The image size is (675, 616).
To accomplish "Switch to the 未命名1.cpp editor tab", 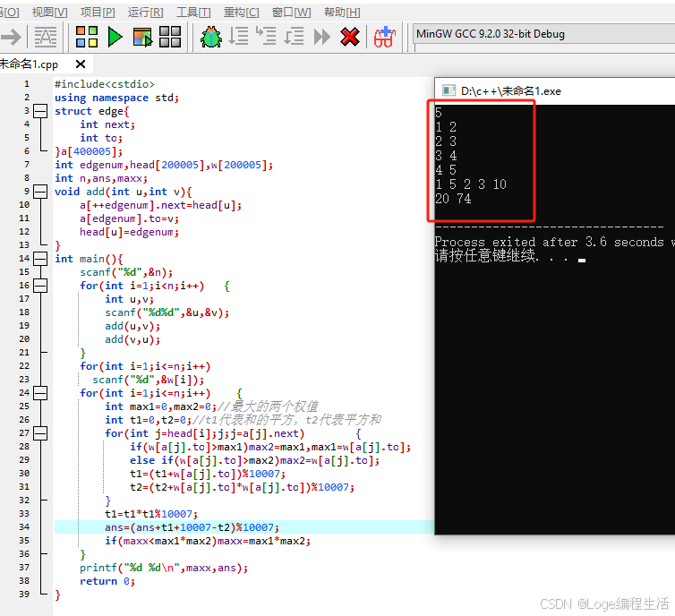I will (29, 64).
